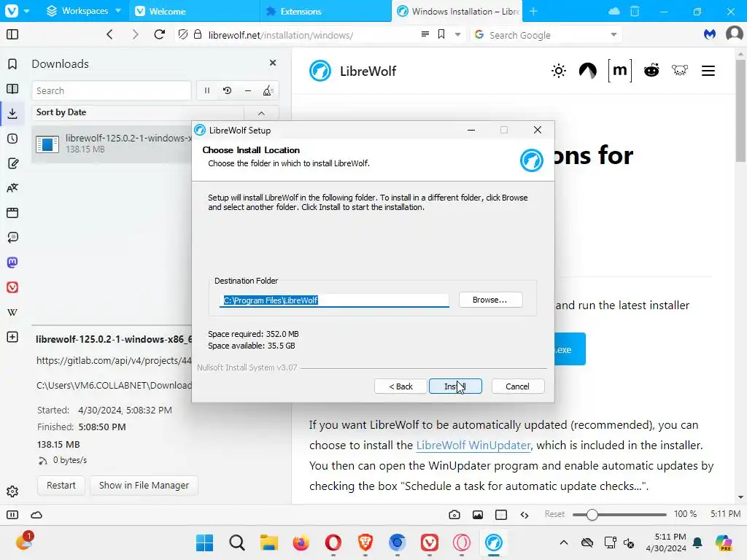Open the Vivaldi main menu icon

(12, 10)
